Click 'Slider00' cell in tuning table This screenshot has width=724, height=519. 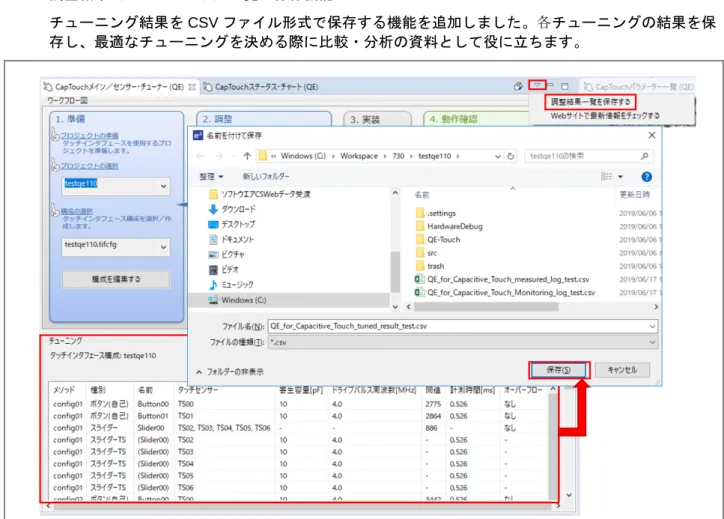[151, 428]
